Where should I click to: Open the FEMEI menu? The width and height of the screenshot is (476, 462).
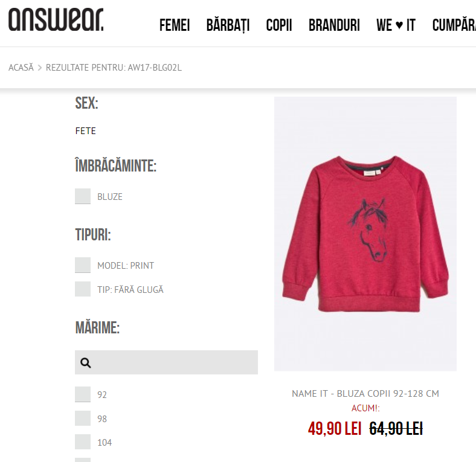pyautogui.click(x=175, y=25)
